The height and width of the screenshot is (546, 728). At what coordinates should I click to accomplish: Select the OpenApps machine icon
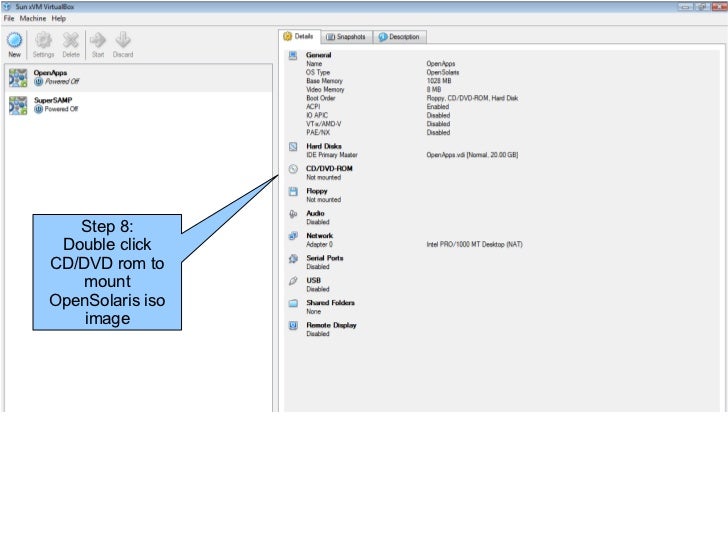tap(18, 78)
